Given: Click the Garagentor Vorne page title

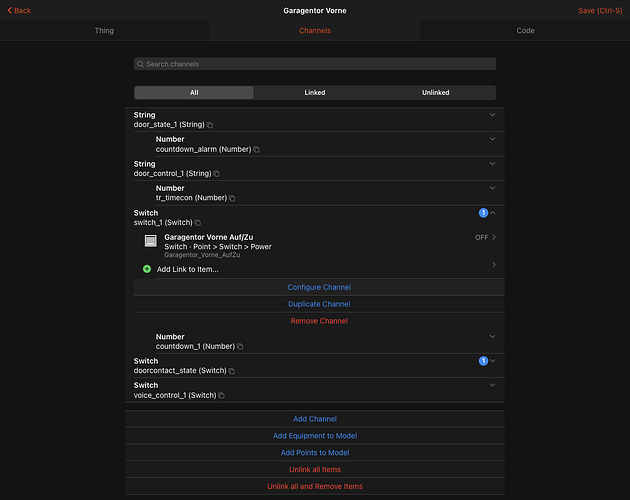Looking at the screenshot, I should (315, 10).
